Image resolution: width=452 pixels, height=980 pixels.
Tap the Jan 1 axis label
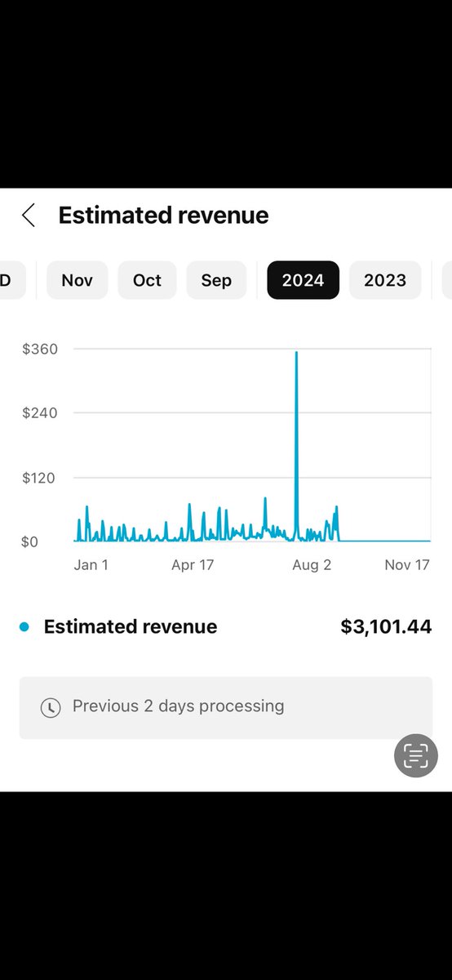click(91, 565)
